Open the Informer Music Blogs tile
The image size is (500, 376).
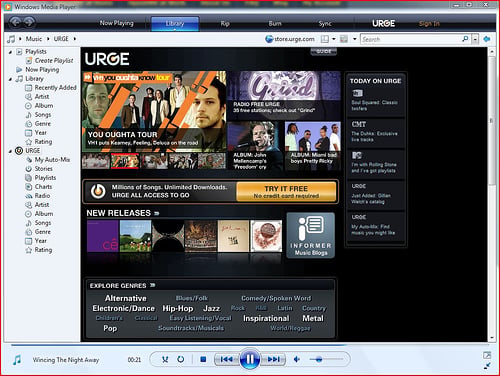[310, 235]
